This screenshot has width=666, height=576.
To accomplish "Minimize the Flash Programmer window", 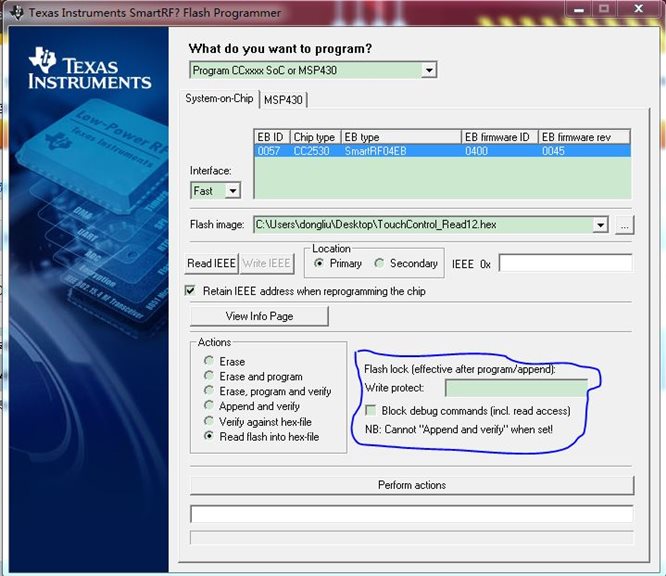I will click(579, 8).
